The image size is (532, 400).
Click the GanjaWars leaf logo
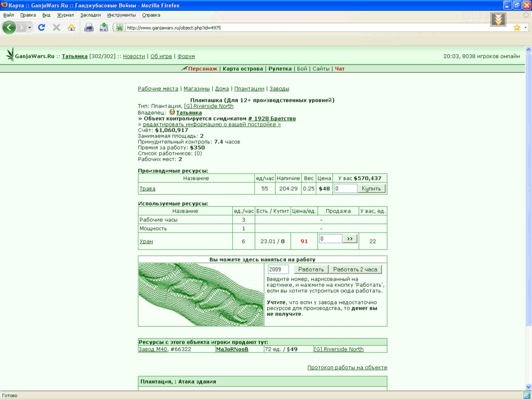click(x=10, y=55)
